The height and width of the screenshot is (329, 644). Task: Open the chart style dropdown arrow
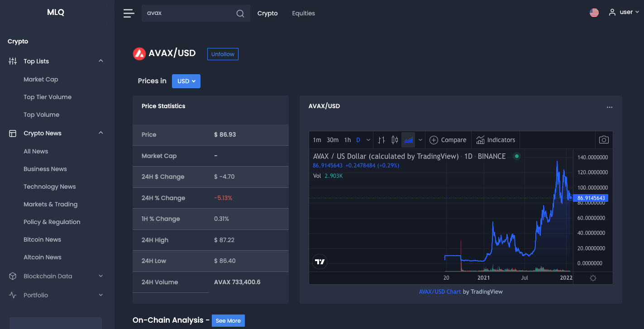tap(420, 140)
